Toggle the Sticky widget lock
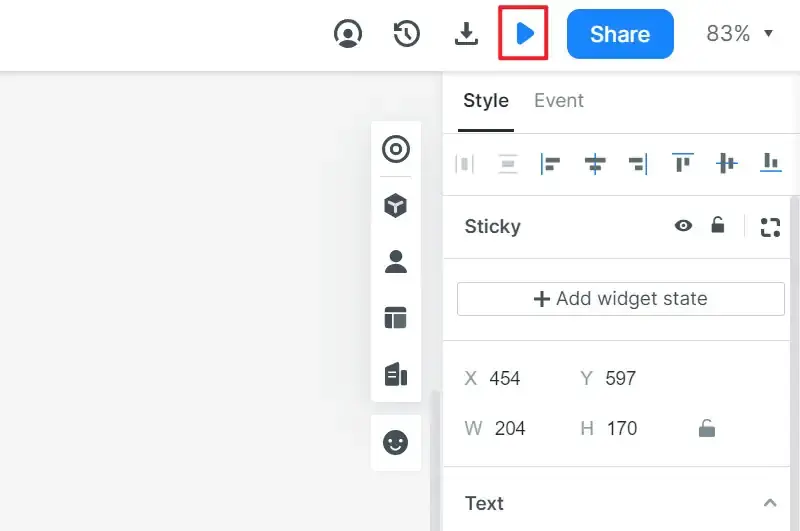This screenshot has height=531, width=800. (x=718, y=224)
